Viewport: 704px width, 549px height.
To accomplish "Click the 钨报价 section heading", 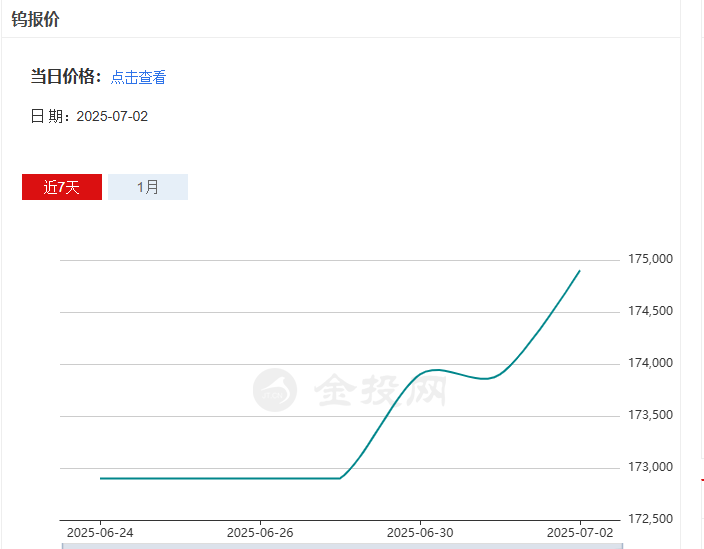I will (x=35, y=19).
